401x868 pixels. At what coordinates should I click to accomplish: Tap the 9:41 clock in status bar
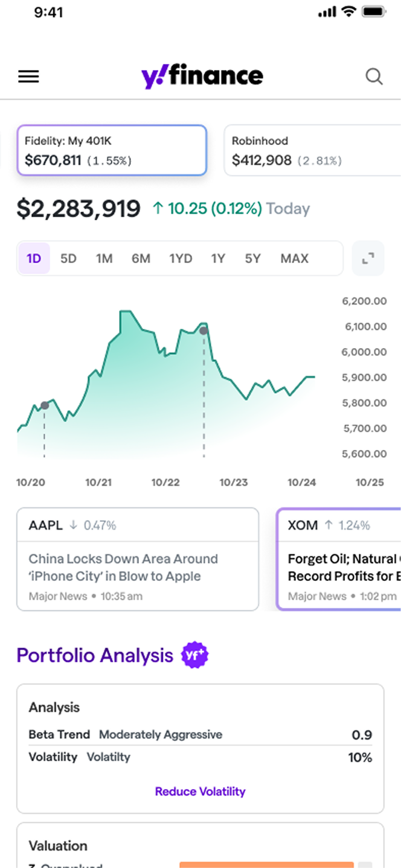49,12
